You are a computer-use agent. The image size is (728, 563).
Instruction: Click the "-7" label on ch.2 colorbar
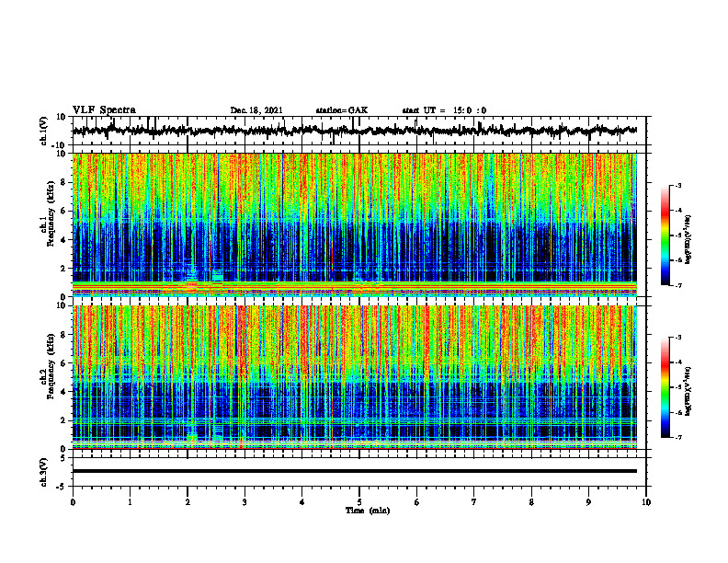pos(677,438)
